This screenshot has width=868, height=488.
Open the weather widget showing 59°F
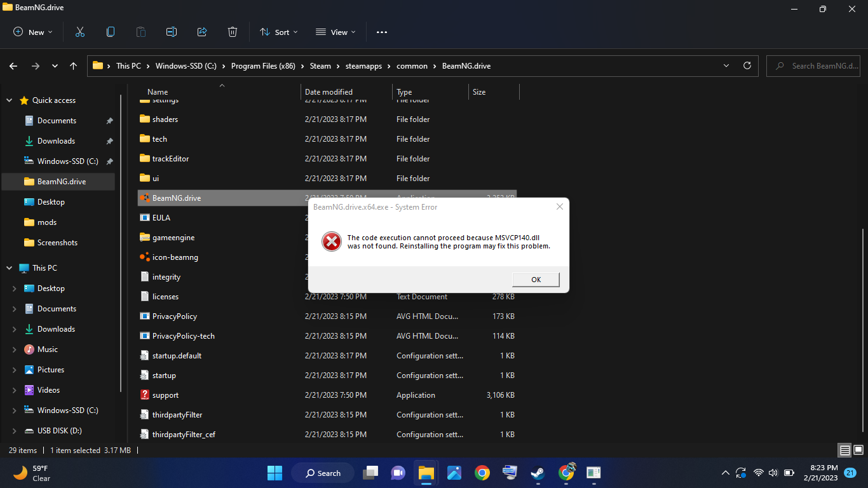tap(32, 473)
